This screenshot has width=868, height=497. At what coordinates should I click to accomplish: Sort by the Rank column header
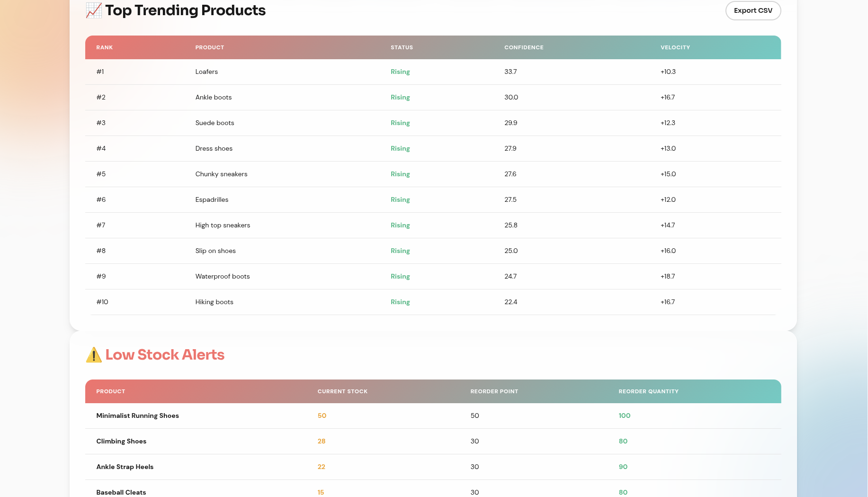click(105, 47)
